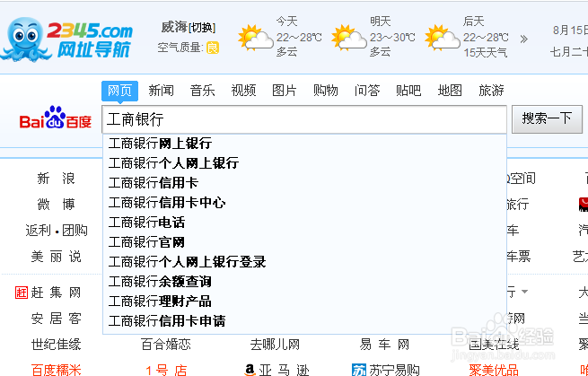Image resolution: width=588 pixels, height=376 pixels.
Task: Choose suggestion 工商银行官网
Action: (x=304, y=242)
